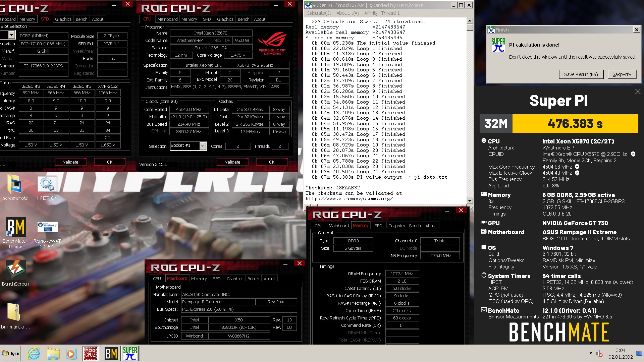Click the Channels # Triple field
Viewport: 644px width, 362px height.
point(440,241)
